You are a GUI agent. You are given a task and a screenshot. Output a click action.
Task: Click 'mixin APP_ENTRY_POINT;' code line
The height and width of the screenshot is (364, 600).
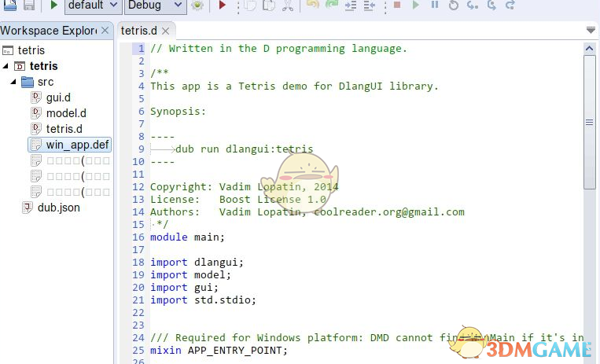(219, 350)
